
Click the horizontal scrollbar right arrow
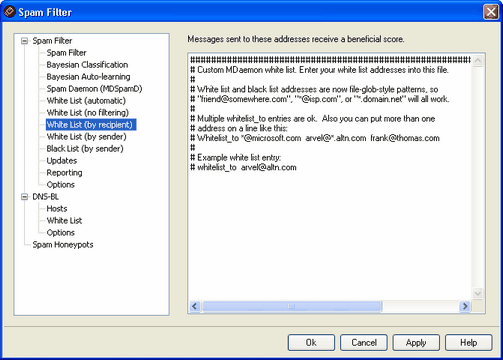(465, 306)
